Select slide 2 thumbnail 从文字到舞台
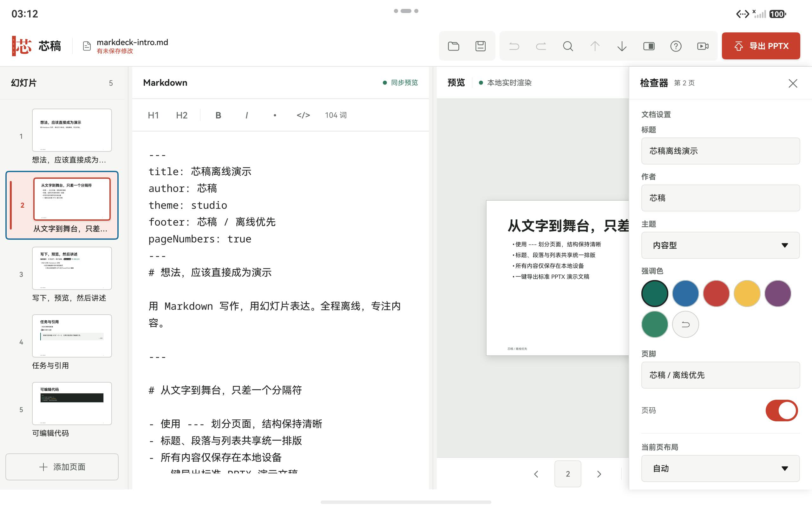The width and height of the screenshot is (812, 508). tap(72, 199)
